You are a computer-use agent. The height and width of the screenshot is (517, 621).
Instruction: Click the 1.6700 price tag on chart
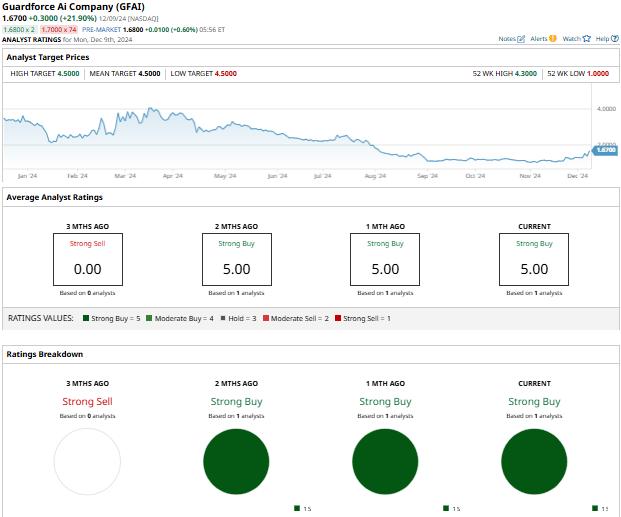pyautogui.click(x=605, y=149)
